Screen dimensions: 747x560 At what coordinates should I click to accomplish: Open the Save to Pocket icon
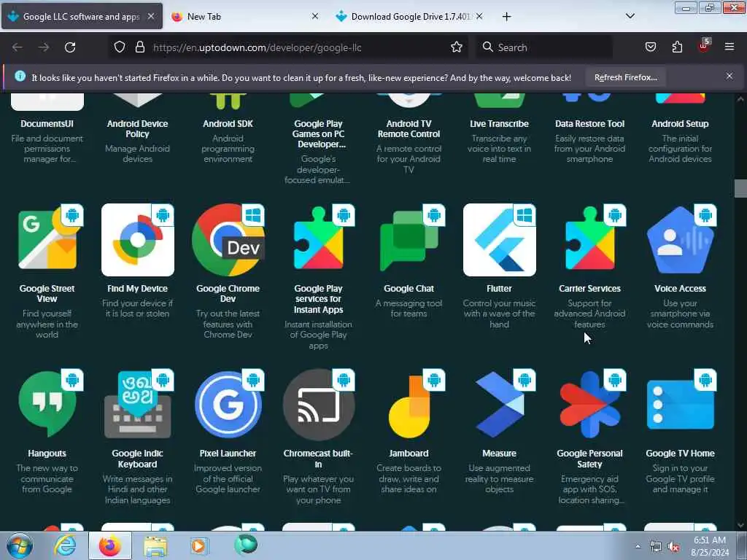tap(650, 47)
